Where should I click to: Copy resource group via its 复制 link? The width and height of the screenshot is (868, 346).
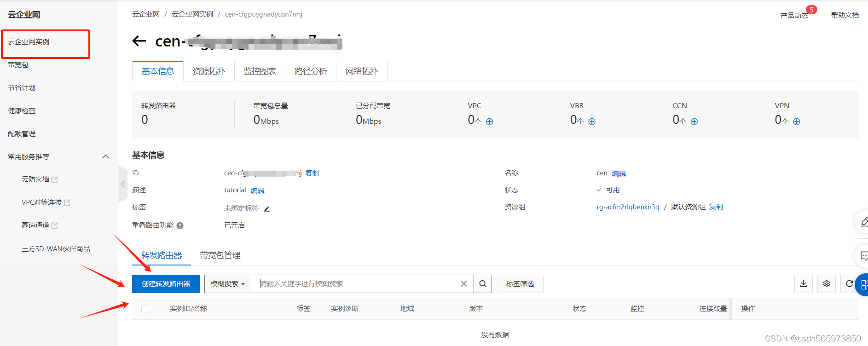point(716,207)
